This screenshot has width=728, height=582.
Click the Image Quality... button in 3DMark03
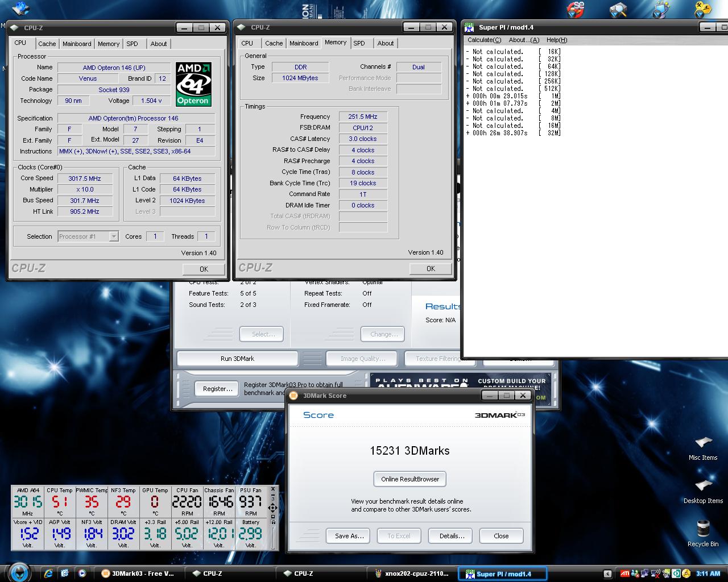click(x=363, y=359)
